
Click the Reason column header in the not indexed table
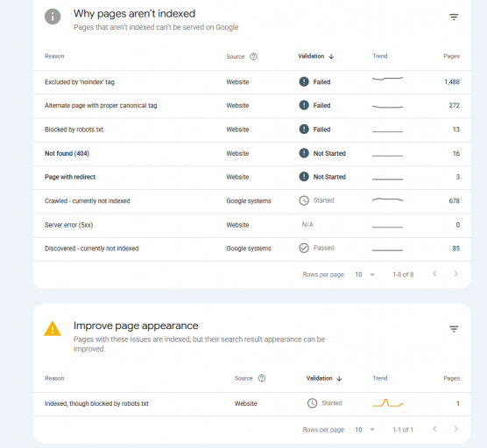(x=54, y=56)
